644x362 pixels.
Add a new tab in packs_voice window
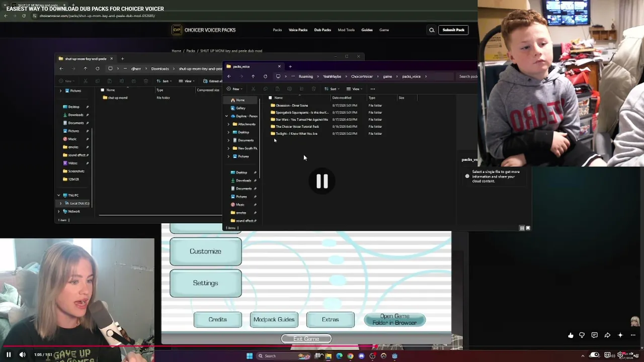click(x=290, y=66)
